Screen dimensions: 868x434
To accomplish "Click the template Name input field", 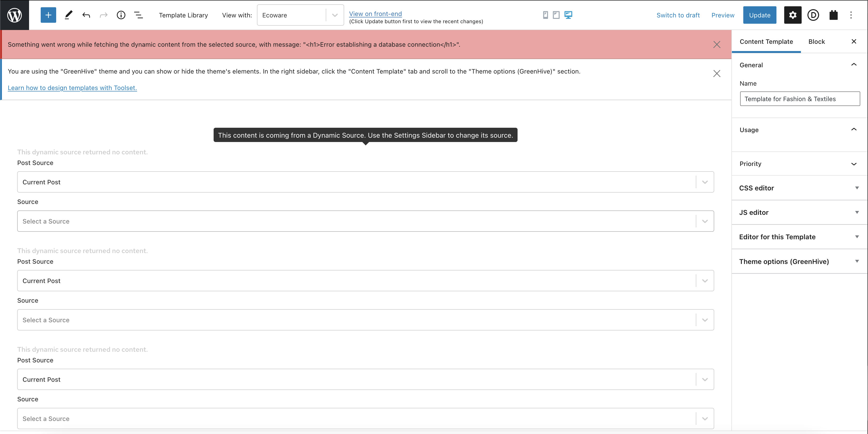I will (799, 99).
